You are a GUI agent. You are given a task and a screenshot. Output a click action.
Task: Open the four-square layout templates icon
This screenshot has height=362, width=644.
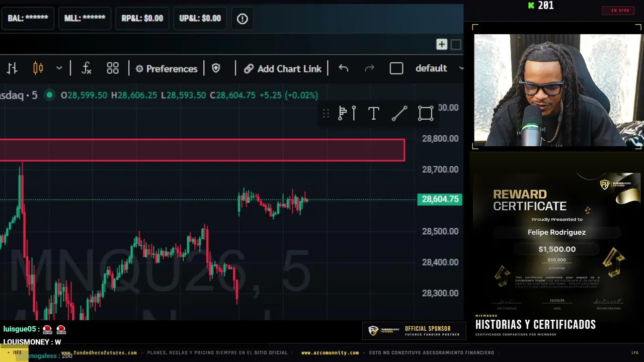[x=113, y=68]
